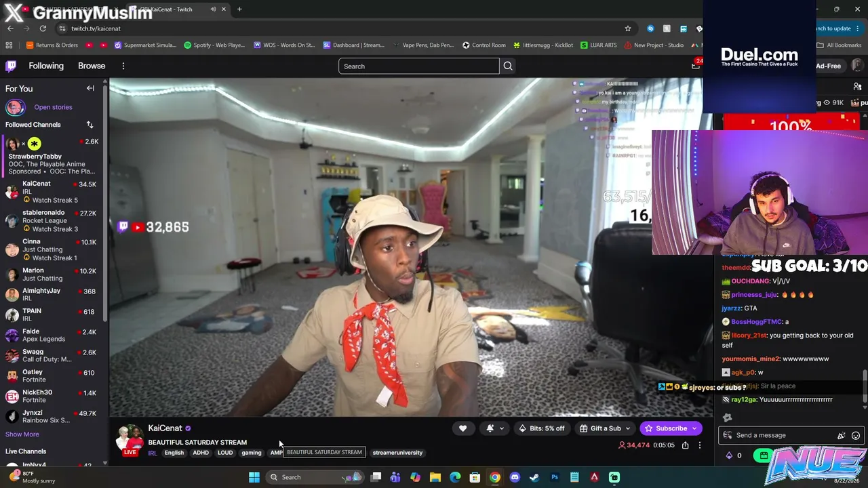868x488 pixels.
Task: Open the KaiCenat channel name link
Action: point(165,428)
